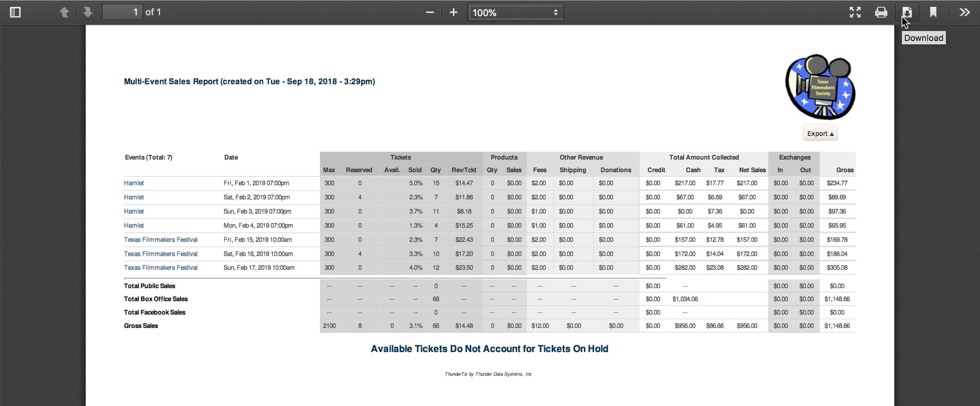Image resolution: width=980 pixels, height=406 pixels.
Task: Click the Export button
Action: [820, 133]
